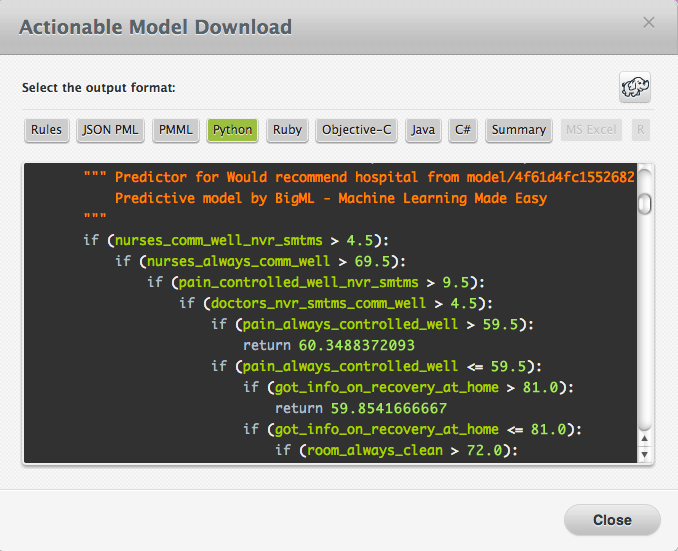Image resolution: width=678 pixels, height=551 pixels.
Task: Select the Rules output format
Action: tap(46, 130)
